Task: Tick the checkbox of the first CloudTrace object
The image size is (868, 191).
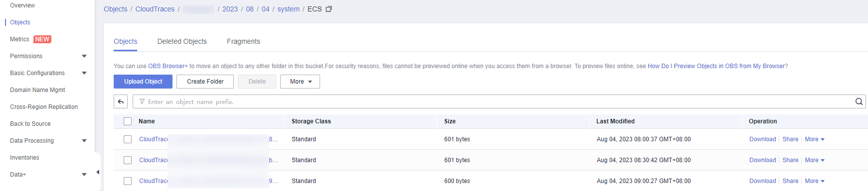Action: pyautogui.click(x=128, y=139)
